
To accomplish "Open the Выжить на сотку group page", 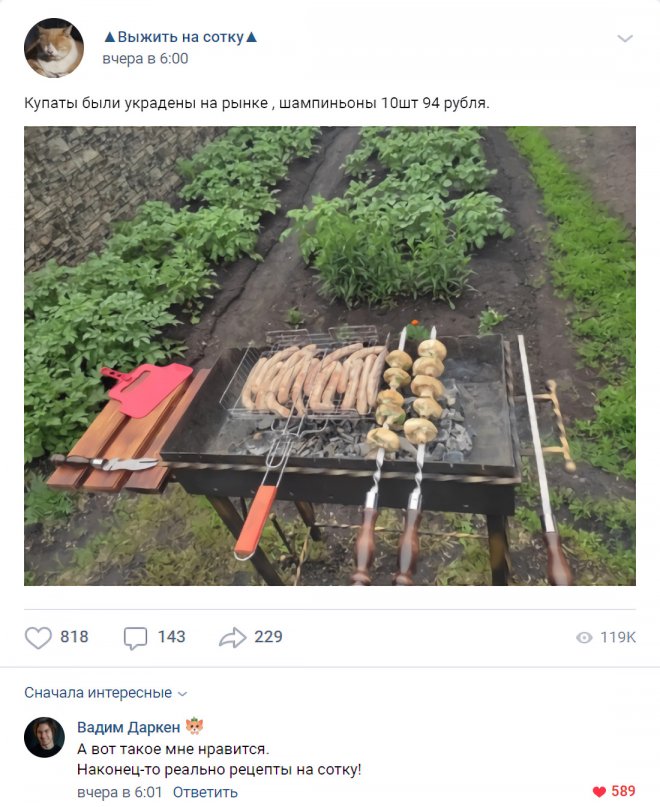I will (180, 37).
